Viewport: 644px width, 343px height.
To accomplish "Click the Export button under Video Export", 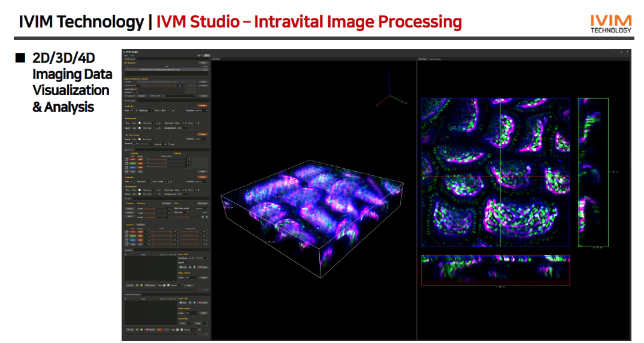I will (x=204, y=278).
